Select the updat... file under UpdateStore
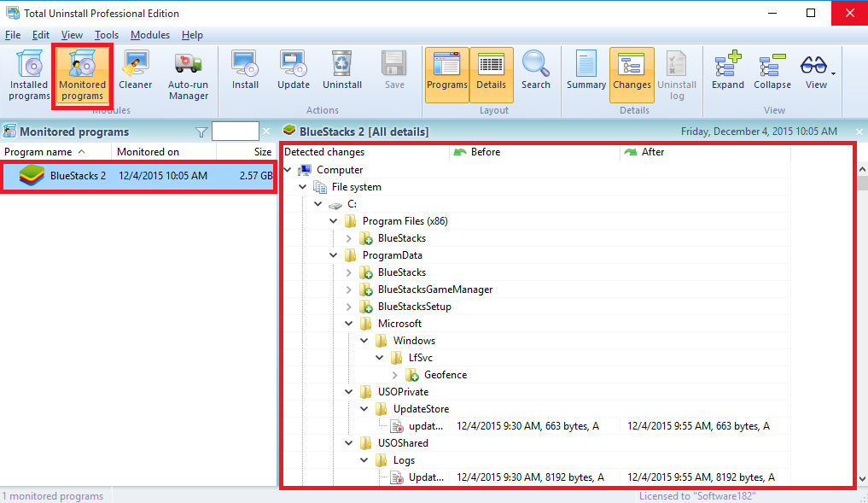Viewport: 868px width, 503px height. [x=426, y=426]
